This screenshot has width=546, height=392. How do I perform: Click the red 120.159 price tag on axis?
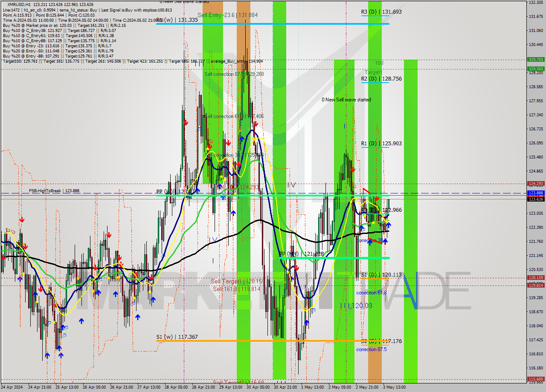(536, 278)
